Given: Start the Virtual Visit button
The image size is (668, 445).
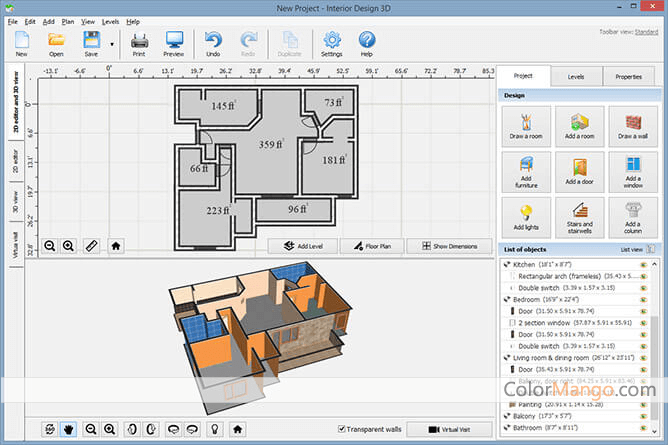Looking at the screenshot, I should coord(449,429).
